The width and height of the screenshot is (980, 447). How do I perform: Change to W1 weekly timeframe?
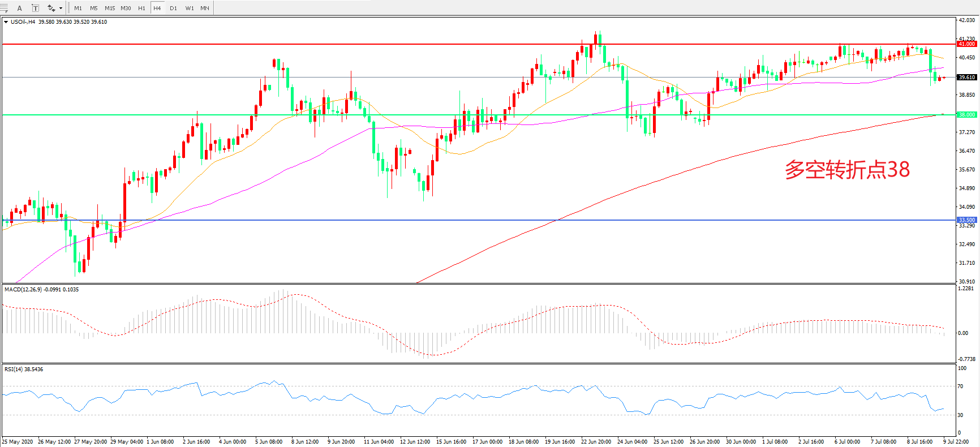[189, 8]
